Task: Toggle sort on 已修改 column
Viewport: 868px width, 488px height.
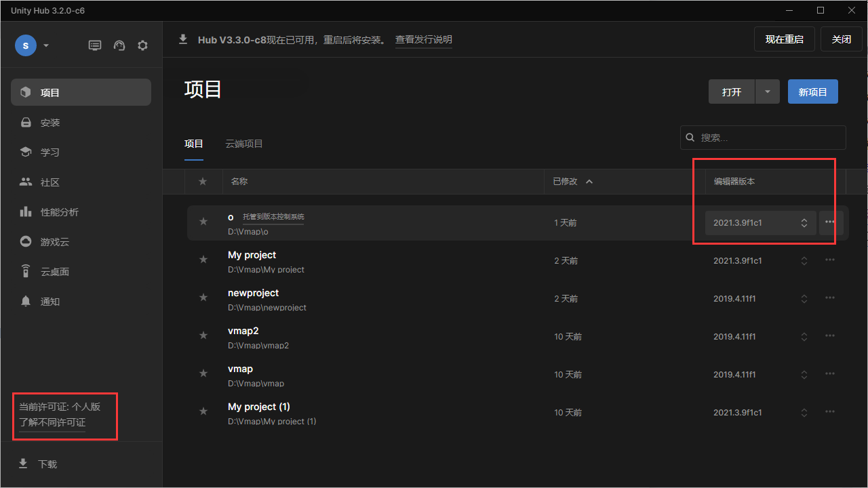Action: [x=572, y=182]
